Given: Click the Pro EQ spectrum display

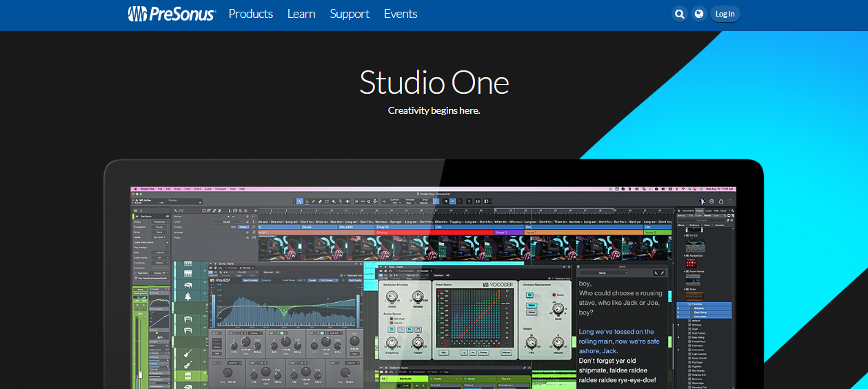Looking at the screenshot, I should [x=285, y=306].
